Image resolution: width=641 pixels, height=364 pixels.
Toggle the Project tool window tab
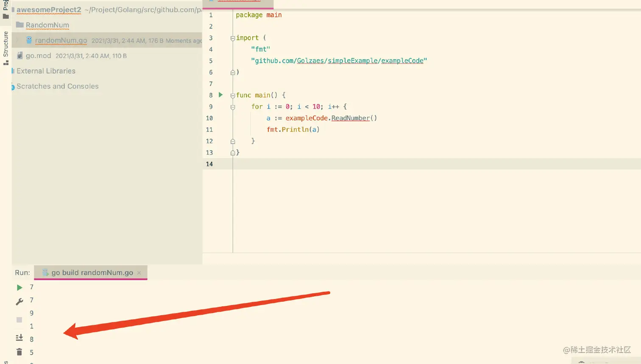point(6,9)
